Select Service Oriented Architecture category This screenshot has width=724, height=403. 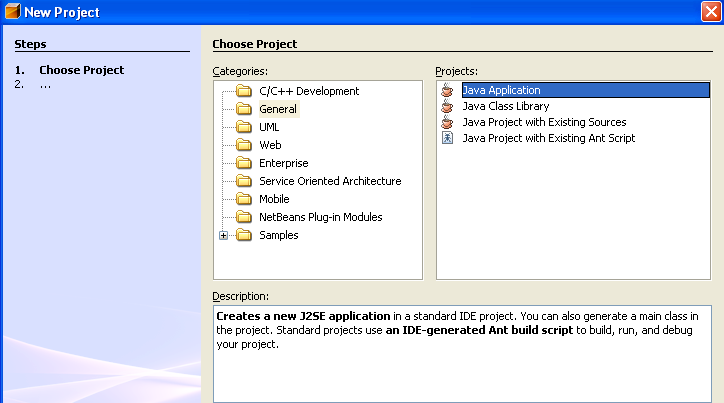330,181
